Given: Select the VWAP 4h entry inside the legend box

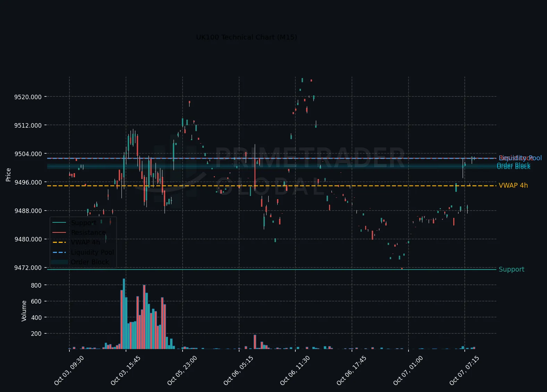Looking at the screenshot, I should tap(85, 242).
